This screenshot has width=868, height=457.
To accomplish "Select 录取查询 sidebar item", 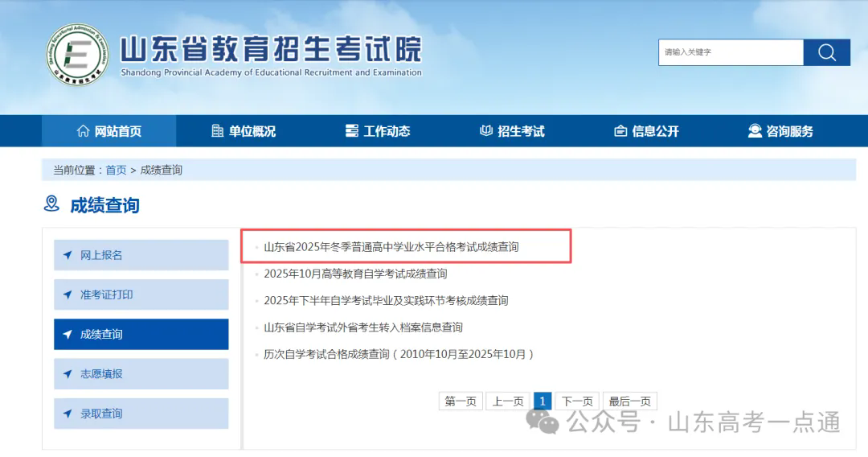I will (141, 414).
